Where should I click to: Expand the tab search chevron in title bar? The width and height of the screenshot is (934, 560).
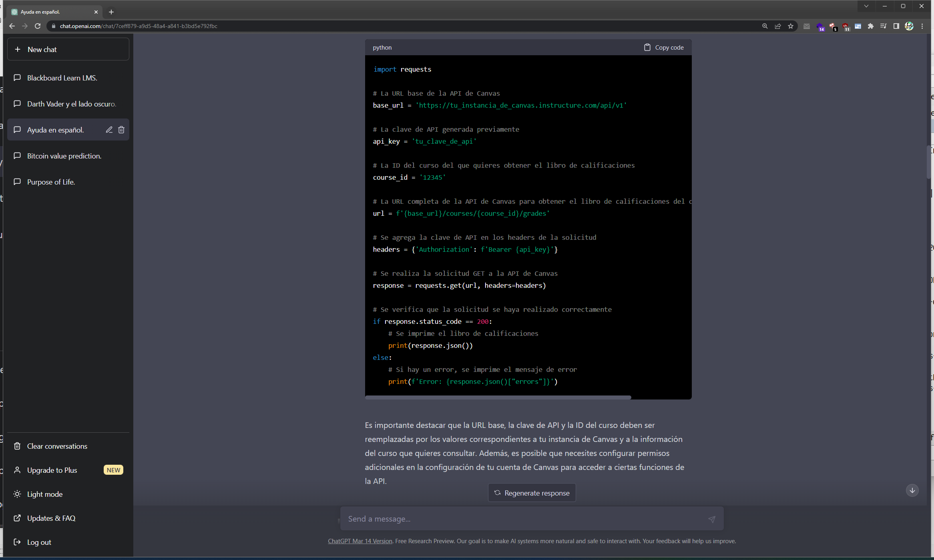click(866, 6)
